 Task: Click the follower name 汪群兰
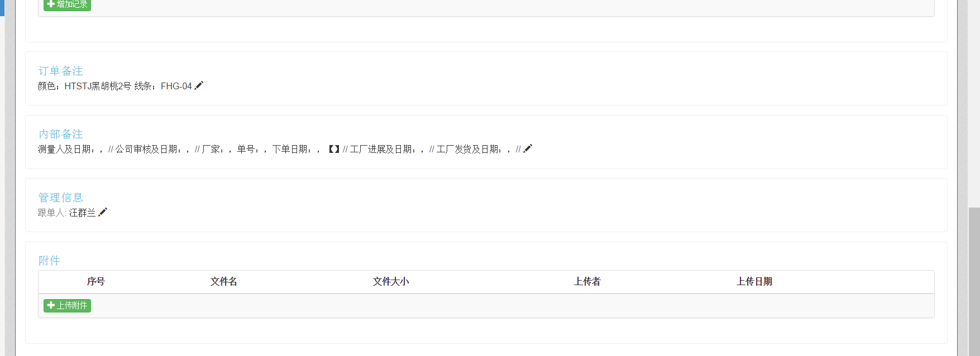(x=82, y=213)
